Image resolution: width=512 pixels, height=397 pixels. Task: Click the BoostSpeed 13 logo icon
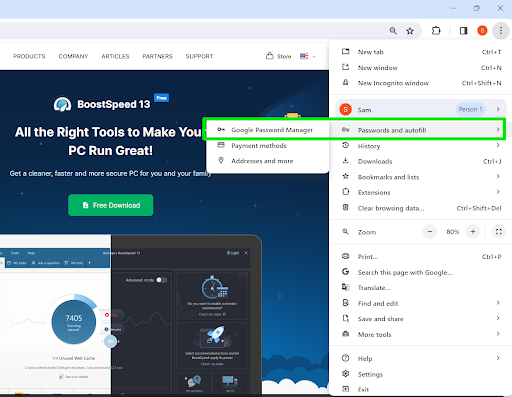(62, 104)
